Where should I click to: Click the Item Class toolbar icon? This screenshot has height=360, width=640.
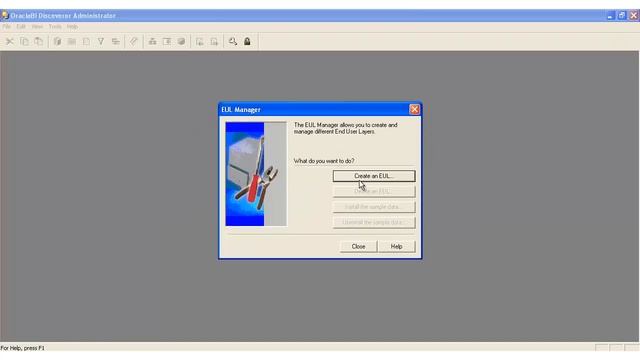pos(167,42)
